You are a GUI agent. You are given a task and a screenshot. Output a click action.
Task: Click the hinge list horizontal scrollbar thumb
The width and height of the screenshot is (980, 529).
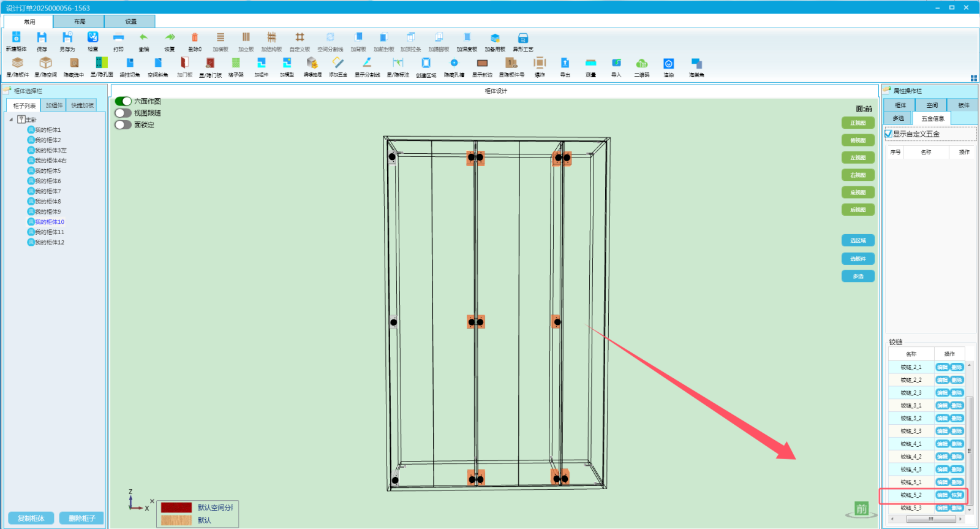click(931, 519)
